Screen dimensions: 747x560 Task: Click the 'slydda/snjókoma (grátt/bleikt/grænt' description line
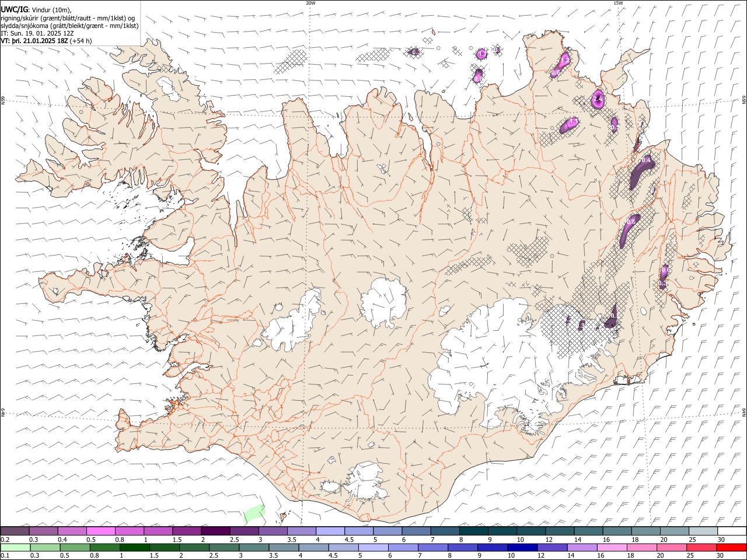pyautogui.click(x=69, y=26)
